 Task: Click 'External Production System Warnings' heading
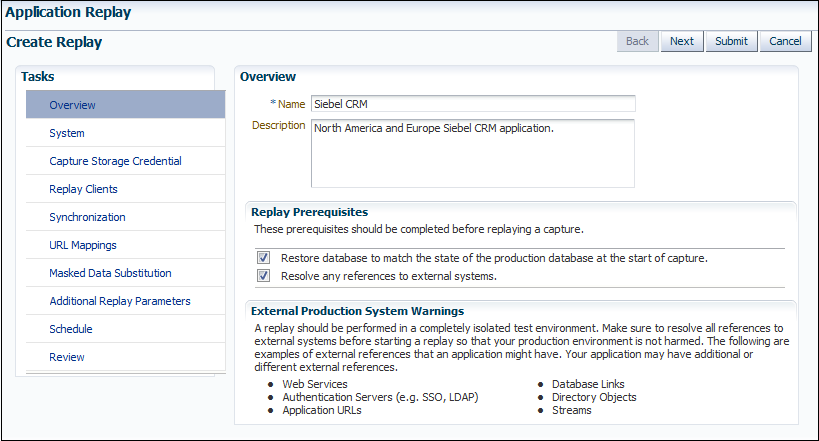357,311
